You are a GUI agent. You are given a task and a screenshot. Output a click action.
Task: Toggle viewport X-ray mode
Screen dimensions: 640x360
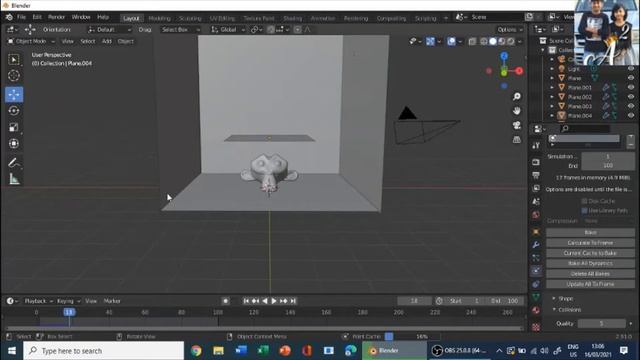pos(472,42)
